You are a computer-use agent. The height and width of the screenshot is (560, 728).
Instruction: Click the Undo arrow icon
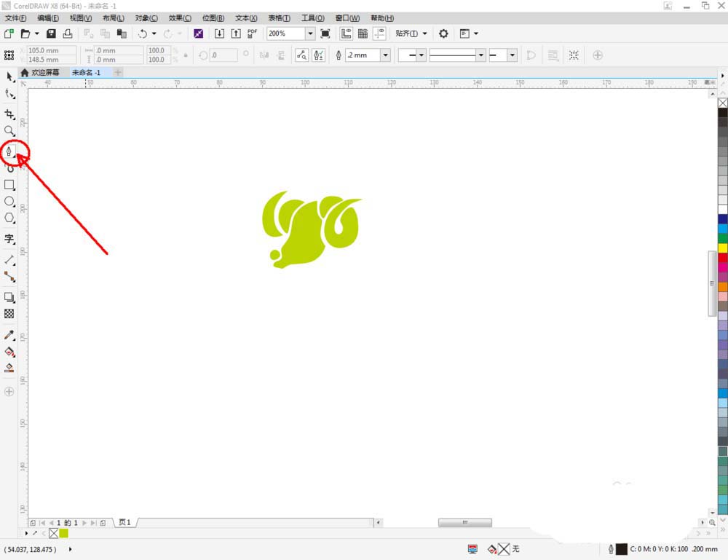pos(143,33)
